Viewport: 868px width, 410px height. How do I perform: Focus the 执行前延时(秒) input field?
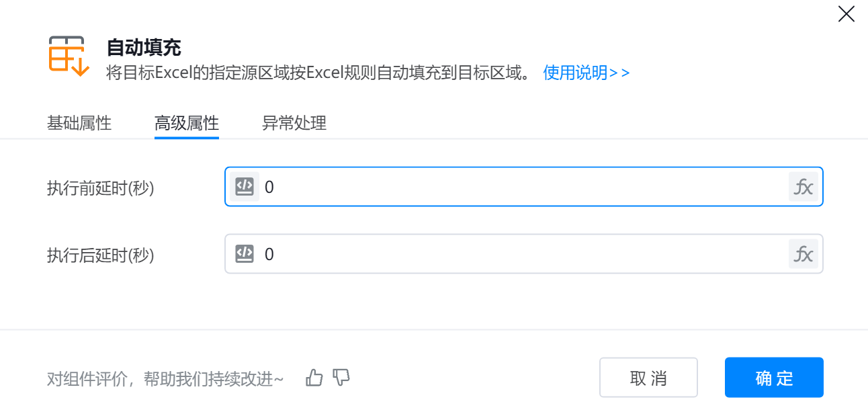pyautogui.click(x=524, y=187)
